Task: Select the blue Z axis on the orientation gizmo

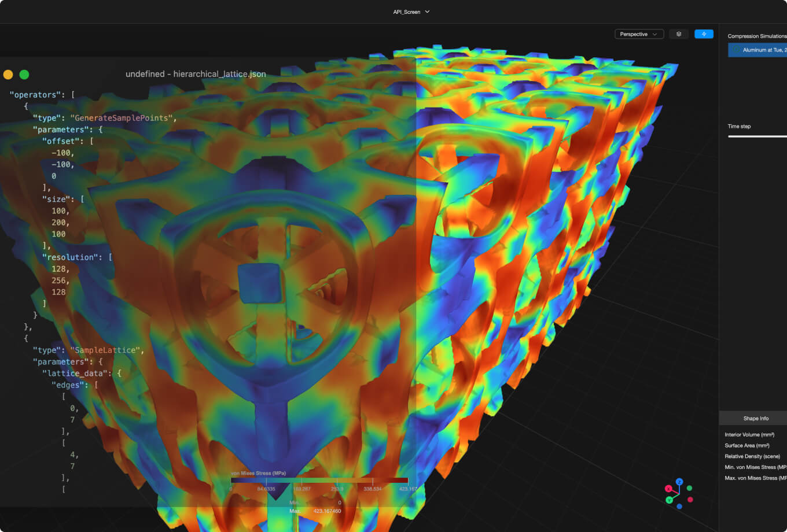Action: 680,482
